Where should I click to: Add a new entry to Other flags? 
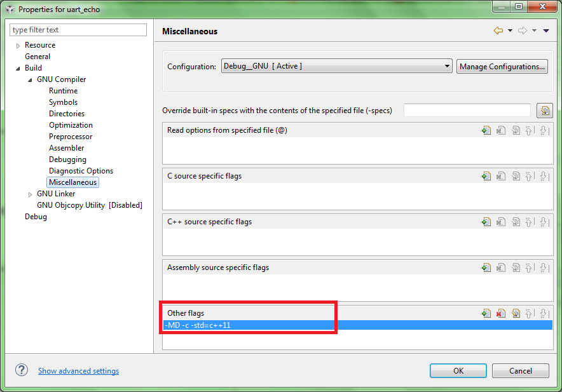click(x=486, y=313)
